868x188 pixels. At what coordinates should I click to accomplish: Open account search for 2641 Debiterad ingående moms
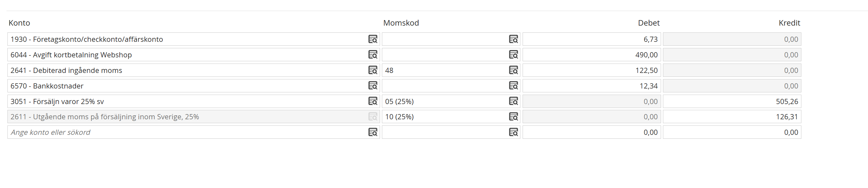coord(373,70)
